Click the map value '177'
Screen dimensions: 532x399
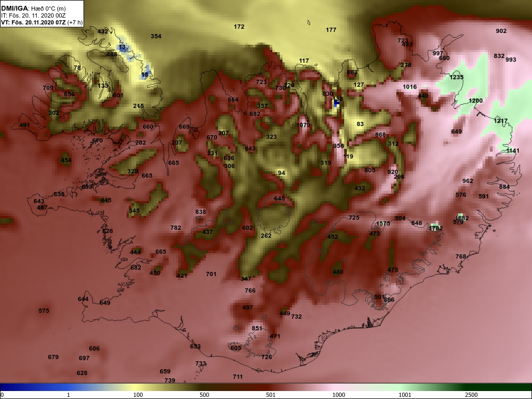click(331, 30)
